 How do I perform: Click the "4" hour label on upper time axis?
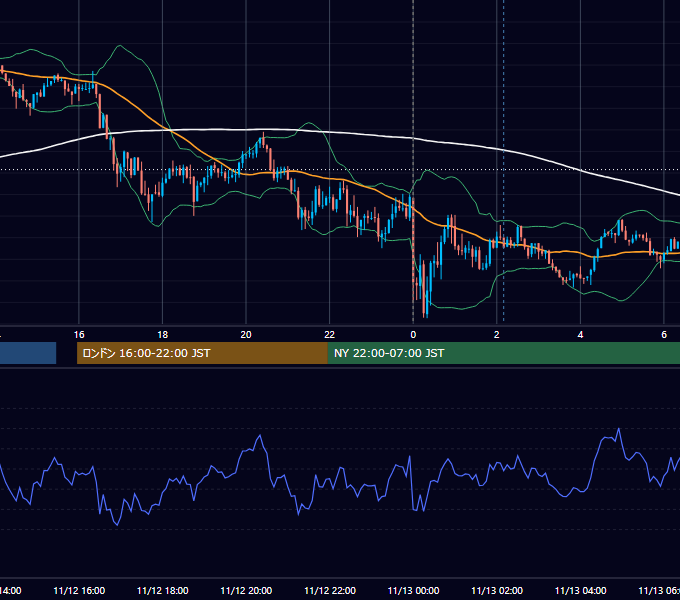[580, 335]
